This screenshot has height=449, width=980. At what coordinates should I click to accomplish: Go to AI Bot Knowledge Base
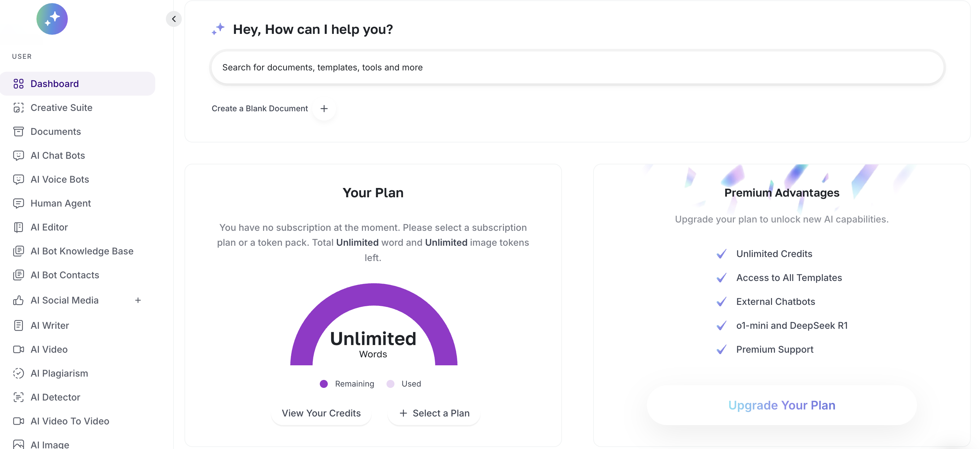(x=82, y=251)
